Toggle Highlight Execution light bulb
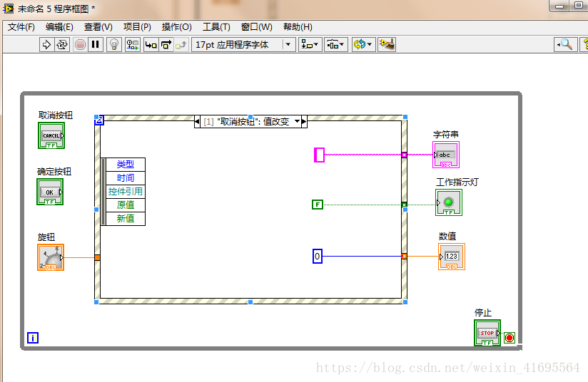 113,44
